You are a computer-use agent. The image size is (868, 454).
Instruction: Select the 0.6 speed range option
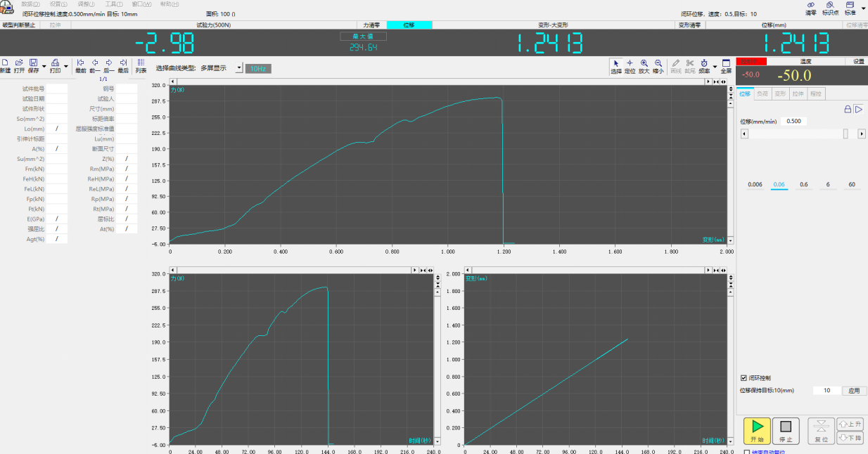(803, 185)
